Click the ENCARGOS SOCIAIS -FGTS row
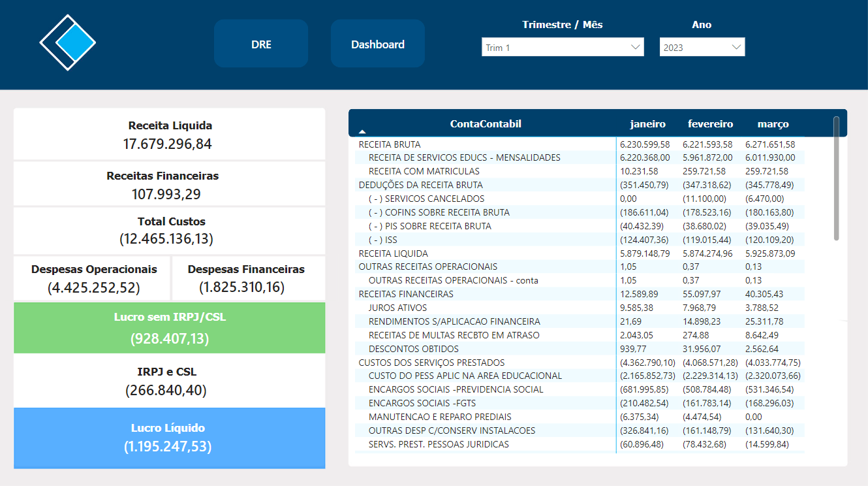The image size is (868, 486). tap(580, 403)
